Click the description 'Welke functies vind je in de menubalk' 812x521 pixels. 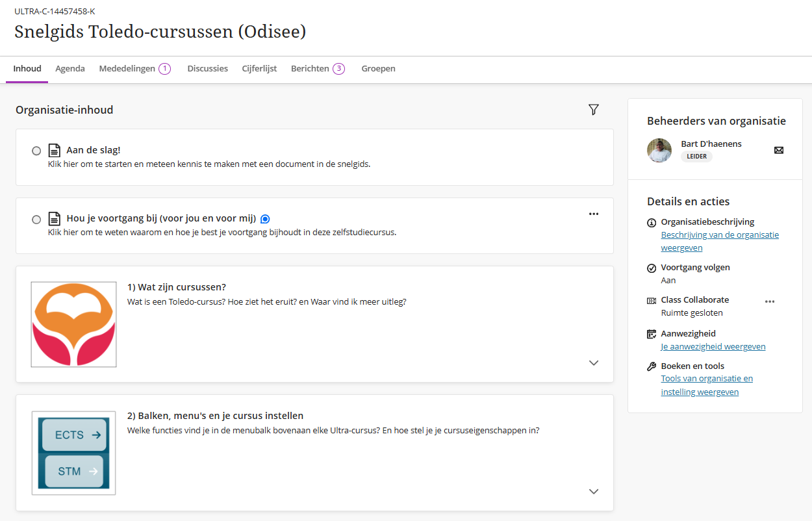click(333, 430)
